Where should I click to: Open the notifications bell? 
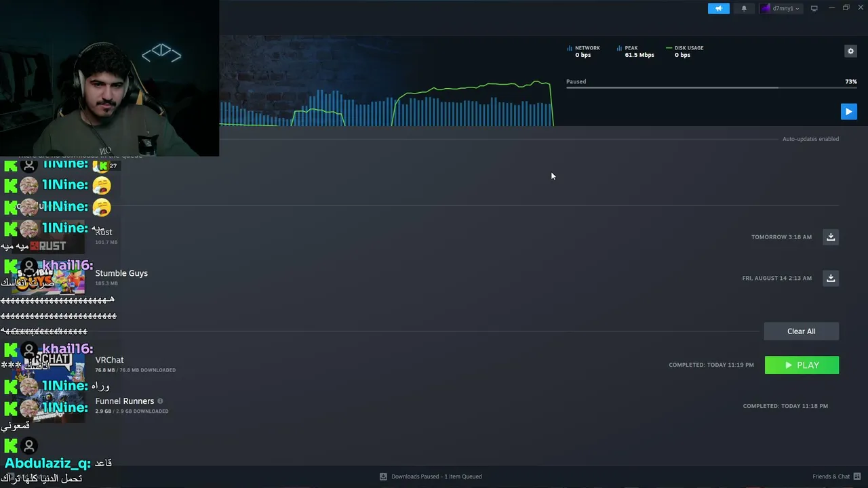(x=744, y=9)
